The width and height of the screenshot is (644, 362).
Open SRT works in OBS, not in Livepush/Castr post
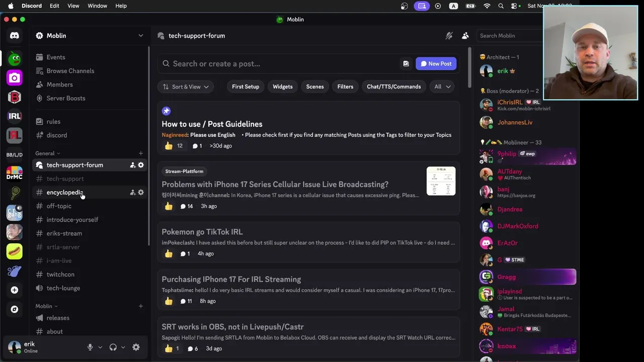tap(308, 337)
